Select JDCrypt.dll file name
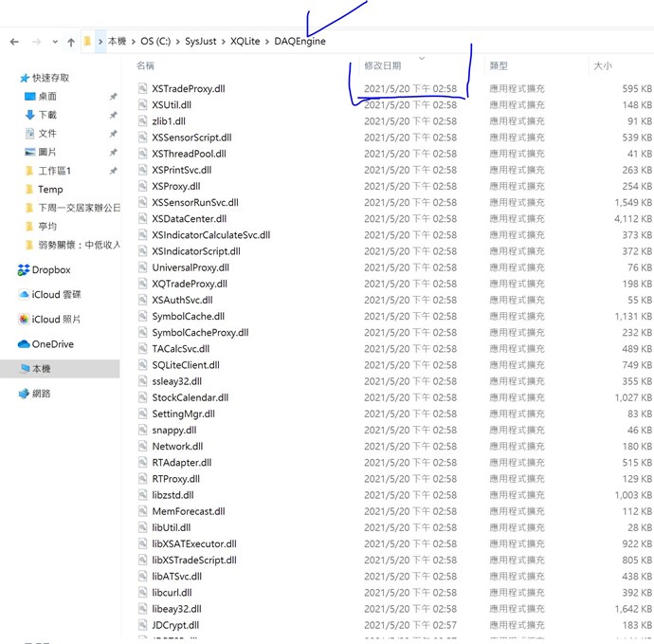Screen dimensions: 654x644 (175, 625)
